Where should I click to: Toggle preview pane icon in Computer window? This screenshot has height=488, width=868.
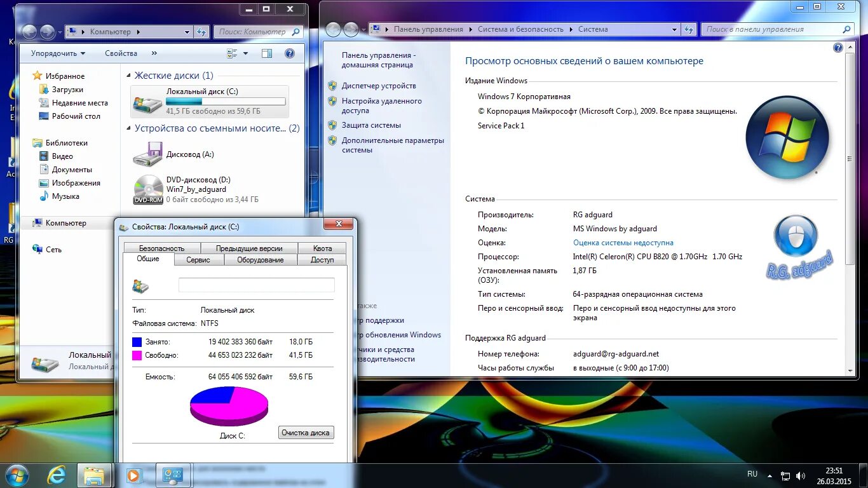pyautogui.click(x=267, y=53)
